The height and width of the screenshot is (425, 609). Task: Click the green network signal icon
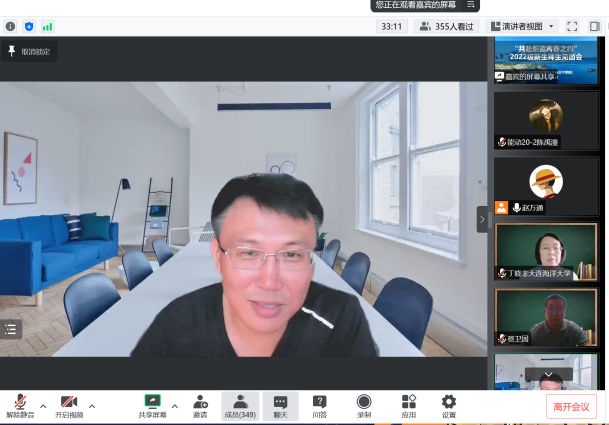47,26
